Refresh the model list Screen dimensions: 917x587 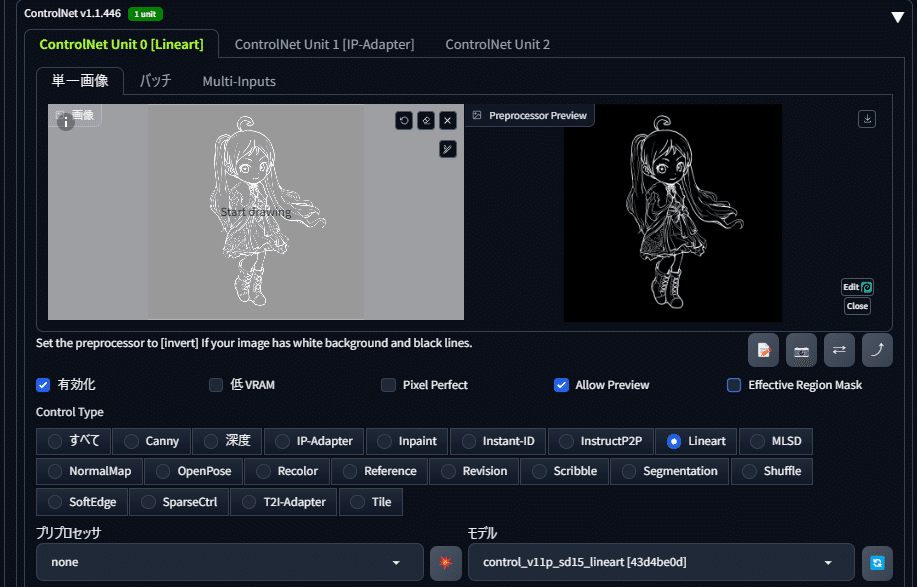[877, 562]
